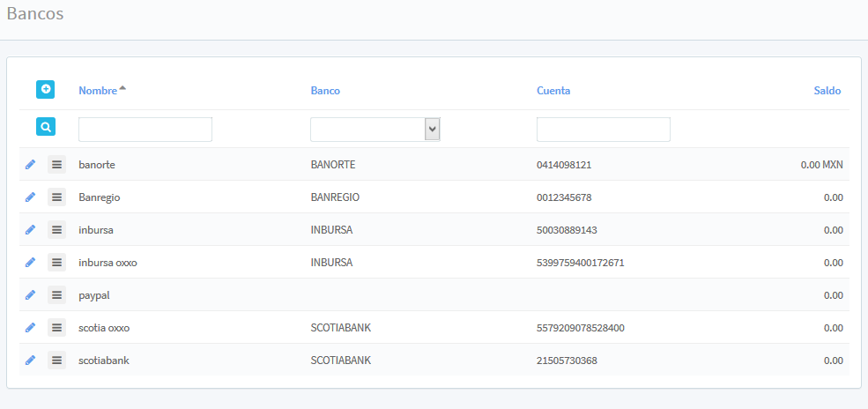The width and height of the screenshot is (868, 409).
Task: Focus the Nombre filter text field
Action: point(145,130)
